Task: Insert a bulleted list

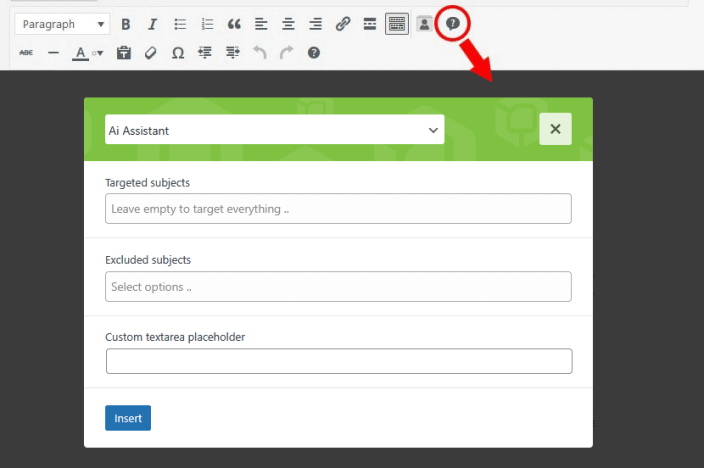Action: pyautogui.click(x=180, y=24)
